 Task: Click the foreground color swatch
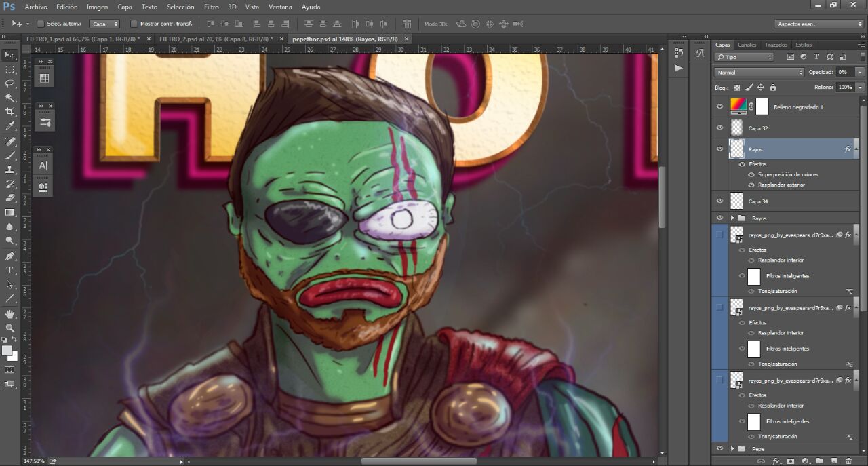pyautogui.click(x=7, y=350)
